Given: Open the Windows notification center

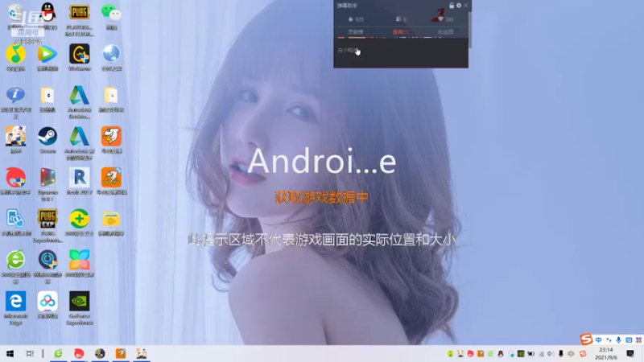Looking at the screenshot, I should (x=630, y=353).
